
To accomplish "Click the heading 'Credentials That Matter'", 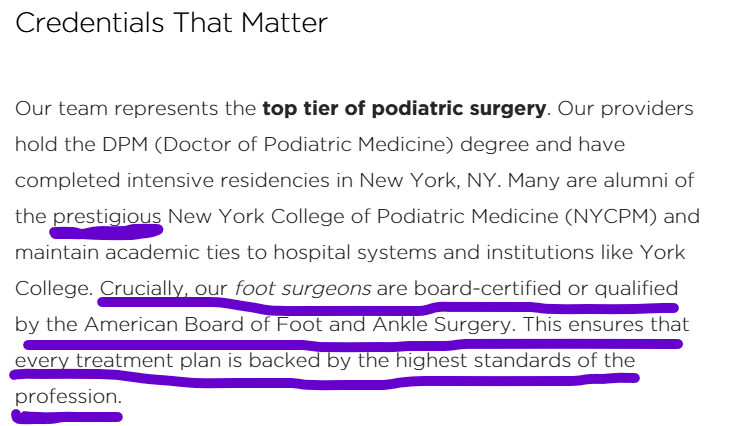I will (x=171, y=23).
